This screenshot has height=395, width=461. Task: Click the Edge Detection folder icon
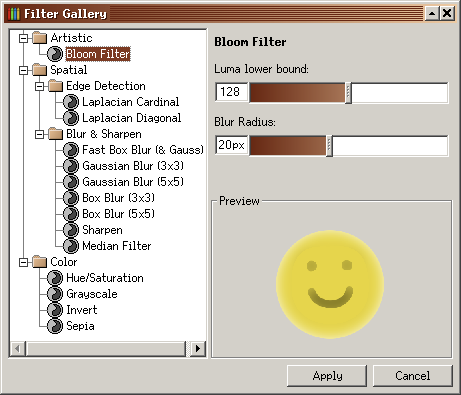pyautogui.click(x=56, y=86)
